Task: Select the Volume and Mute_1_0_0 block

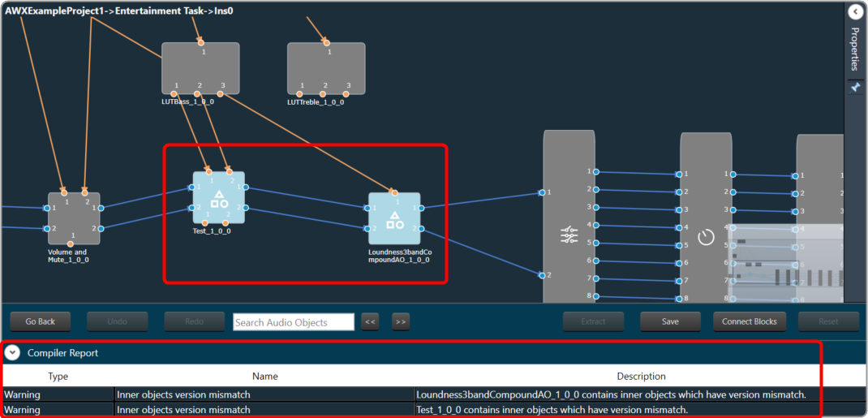Action: tap(74, 218)
